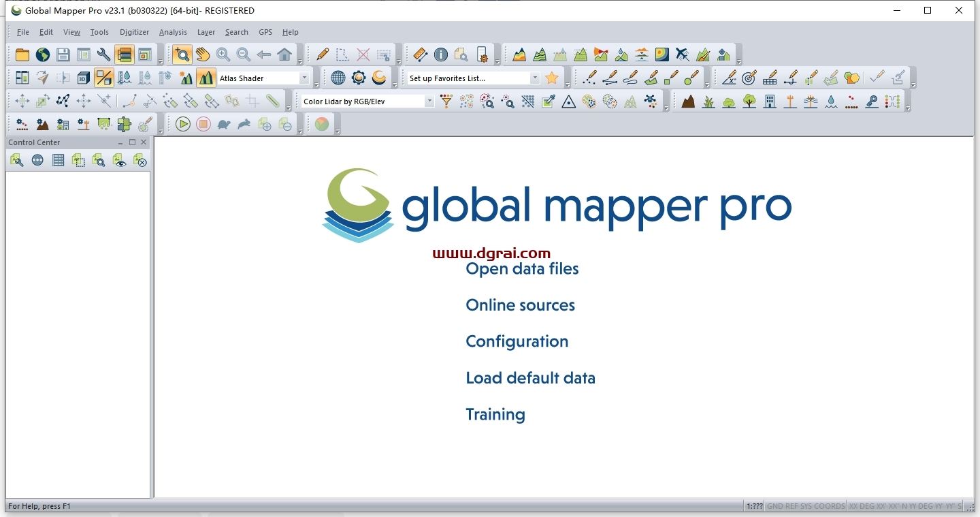Toggle the sun lighting mountain icon

(186, 78)
